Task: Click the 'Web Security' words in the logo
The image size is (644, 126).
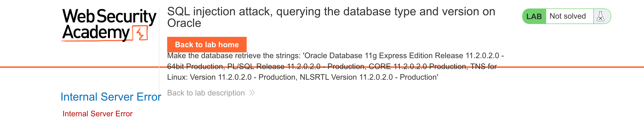Action: [109, 16]
